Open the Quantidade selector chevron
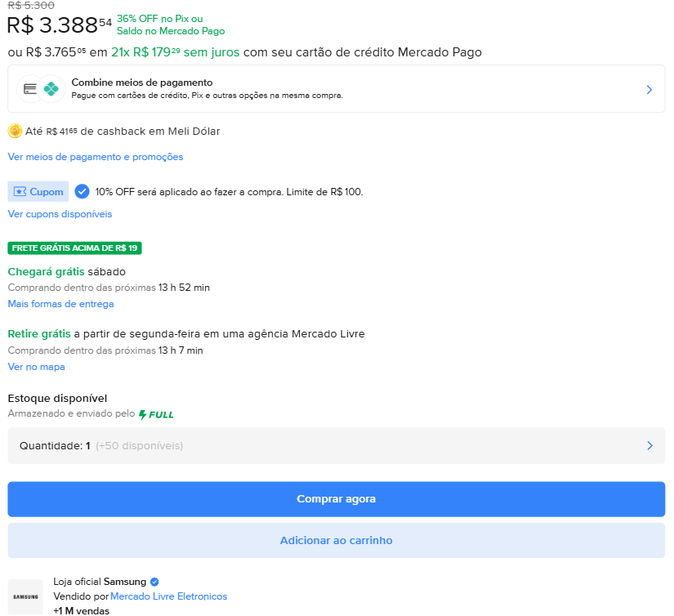The height and width of the screenshot is (616, 674). 650,446
